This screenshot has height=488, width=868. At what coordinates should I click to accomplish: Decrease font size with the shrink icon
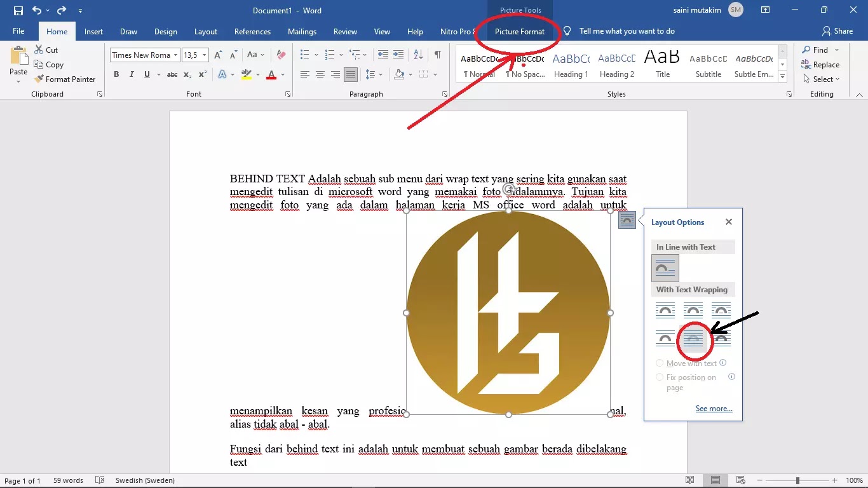(233, 55)
